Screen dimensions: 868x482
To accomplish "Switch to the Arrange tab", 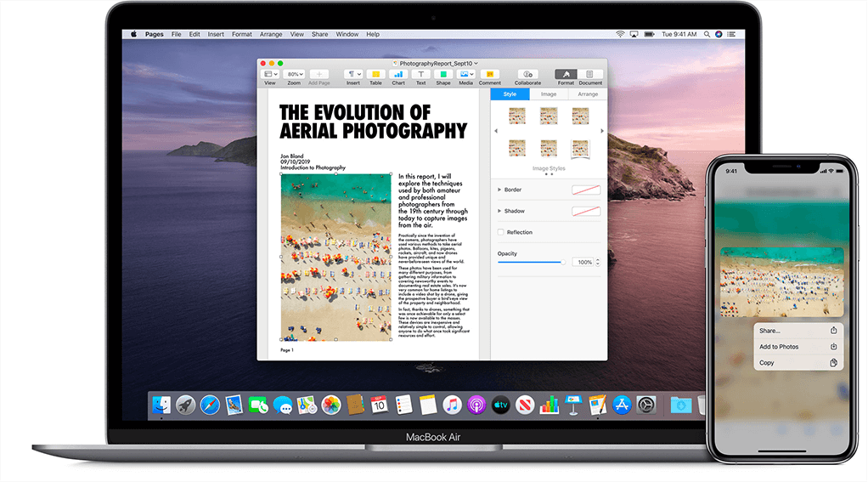I will click(x=588, y=94).
